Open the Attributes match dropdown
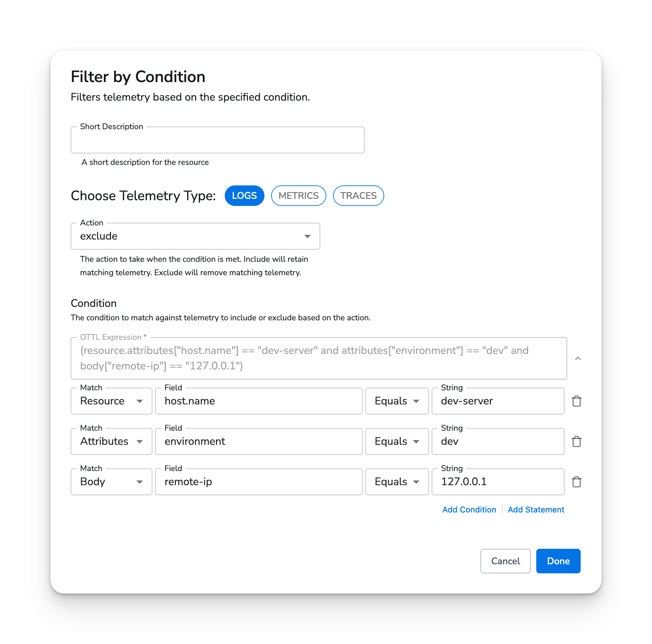 [x=140, y=441]
